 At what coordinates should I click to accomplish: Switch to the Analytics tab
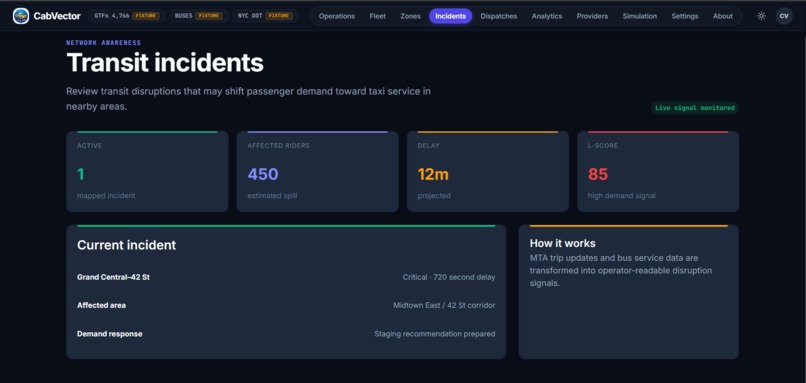[547, 16]
